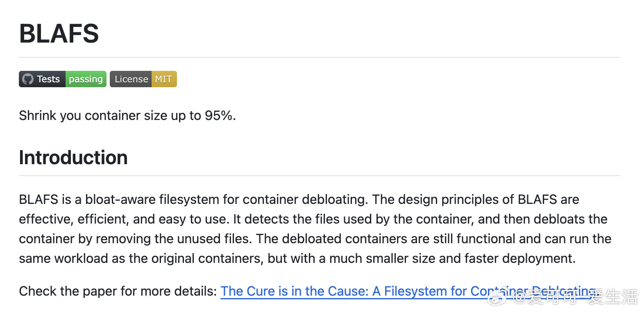Screen dimensions: 644x312
Task: Click the dark Tests badge label
Action: 42,79
